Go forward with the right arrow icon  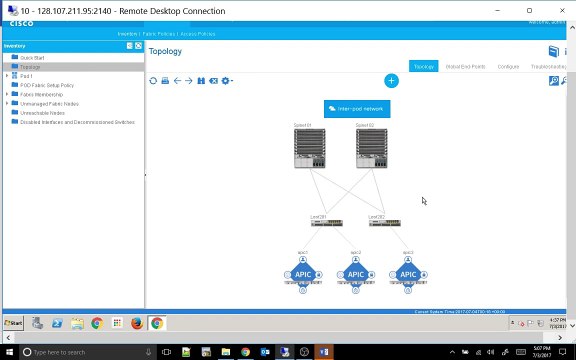[x=189, y=81]
